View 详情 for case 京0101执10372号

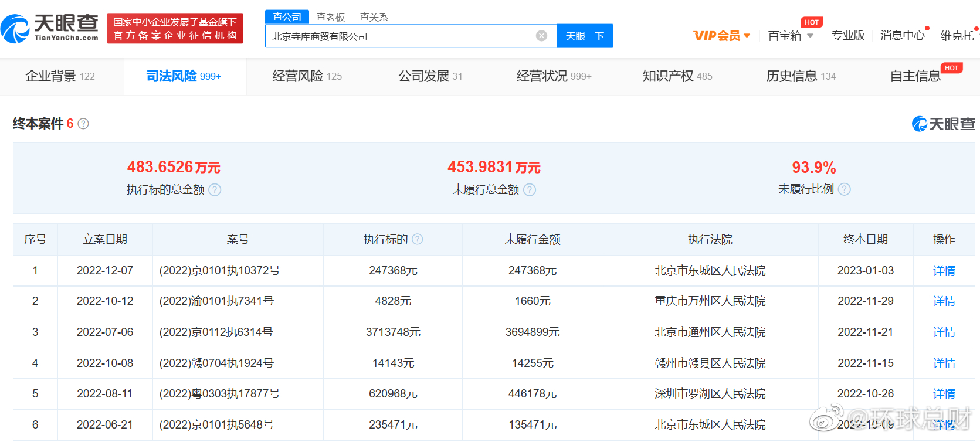point(944,270)
